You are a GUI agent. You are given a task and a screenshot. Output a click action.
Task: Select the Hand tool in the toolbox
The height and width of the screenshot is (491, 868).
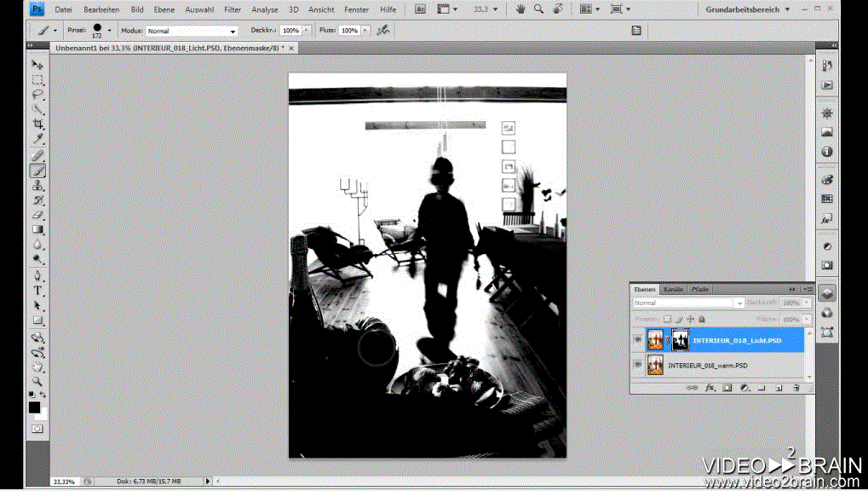37,367
